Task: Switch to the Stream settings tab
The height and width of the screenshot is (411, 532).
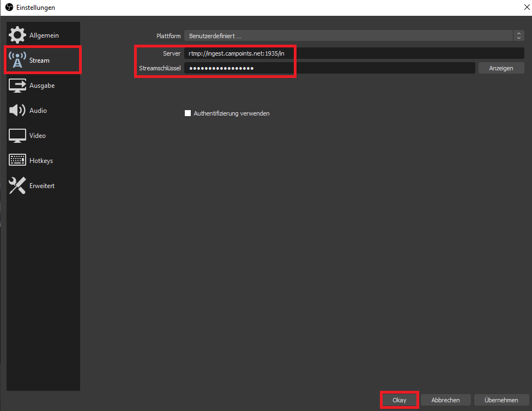Action: (x=44, y=60)
